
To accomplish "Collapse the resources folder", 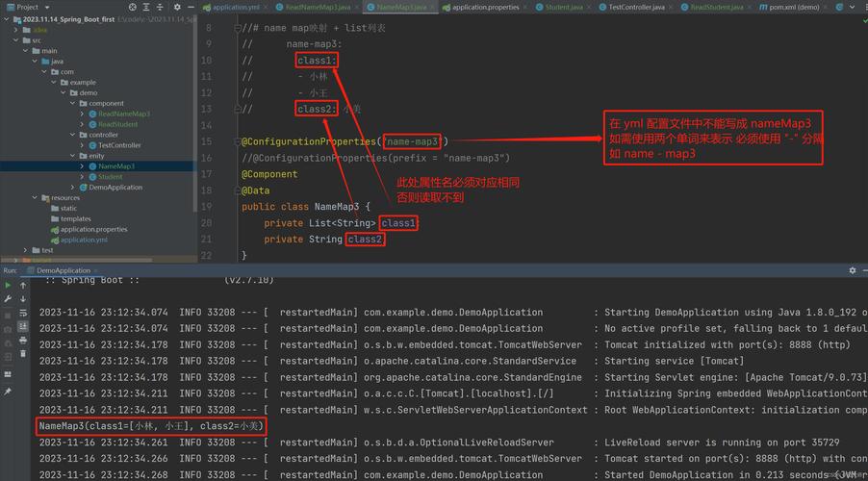I will (x=35, y=197).
